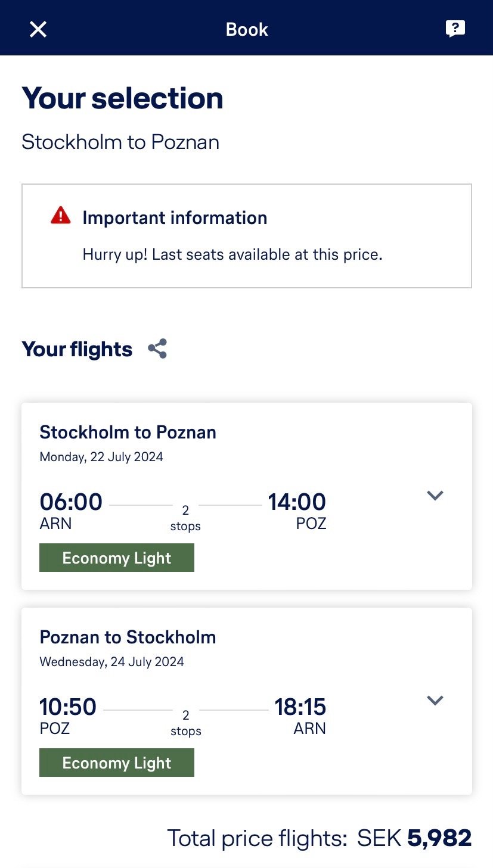This screenshot has height=868, width=493.
Task: Tap the share flights icon
Action: tap(157, 349)
